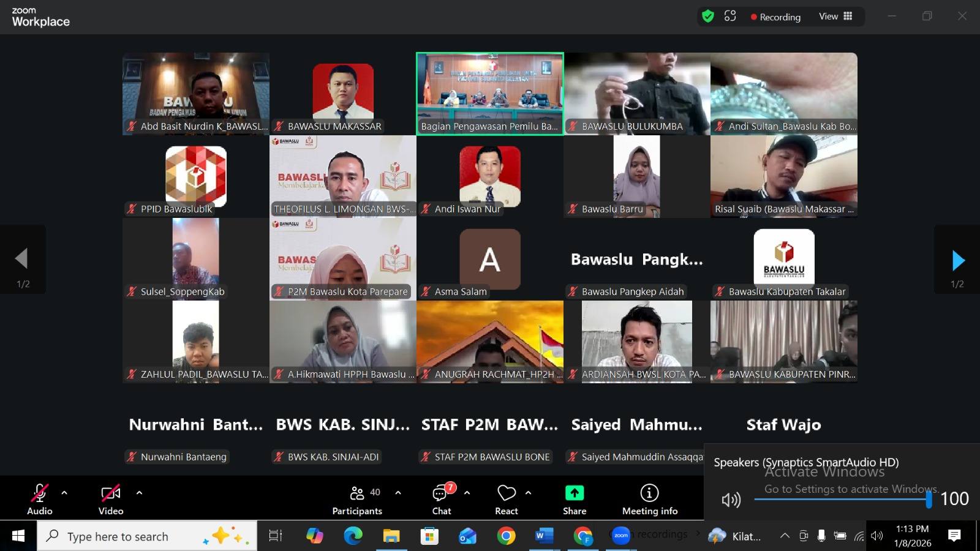Screen dimensions: 980x551
Task: Select BWS KAB. SINJAI-ADI participant tile
Action: [x=343, y=424]
